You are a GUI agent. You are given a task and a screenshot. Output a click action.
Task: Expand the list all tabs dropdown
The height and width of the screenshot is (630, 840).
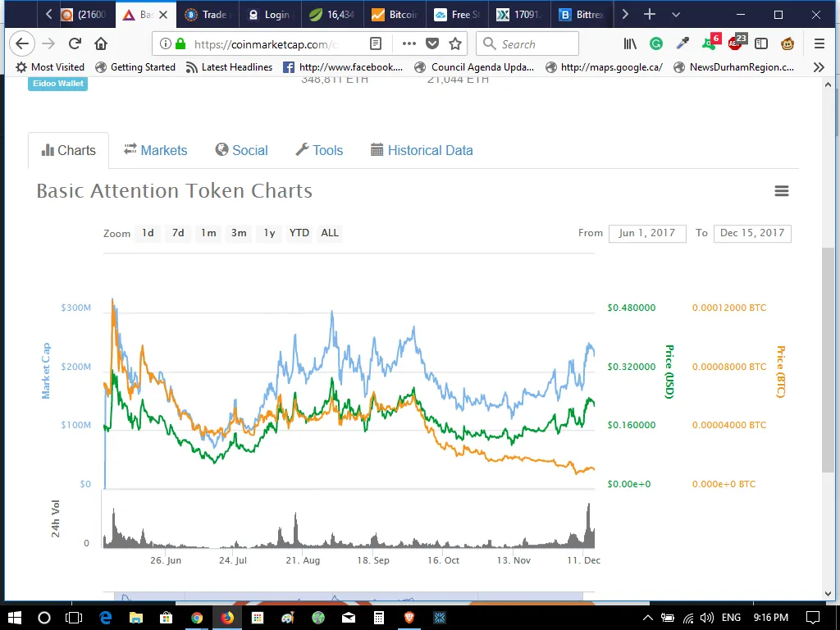tap(676, 15)
